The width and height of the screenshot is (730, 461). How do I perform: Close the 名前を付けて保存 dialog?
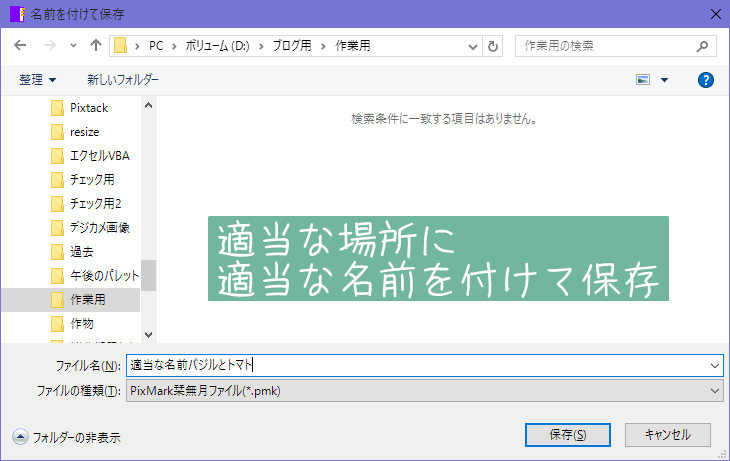pyautogui.click(x=716, y=14)
